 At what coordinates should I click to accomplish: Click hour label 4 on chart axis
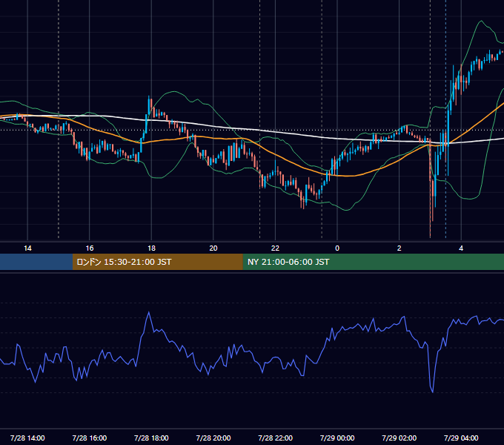[461, 248]
